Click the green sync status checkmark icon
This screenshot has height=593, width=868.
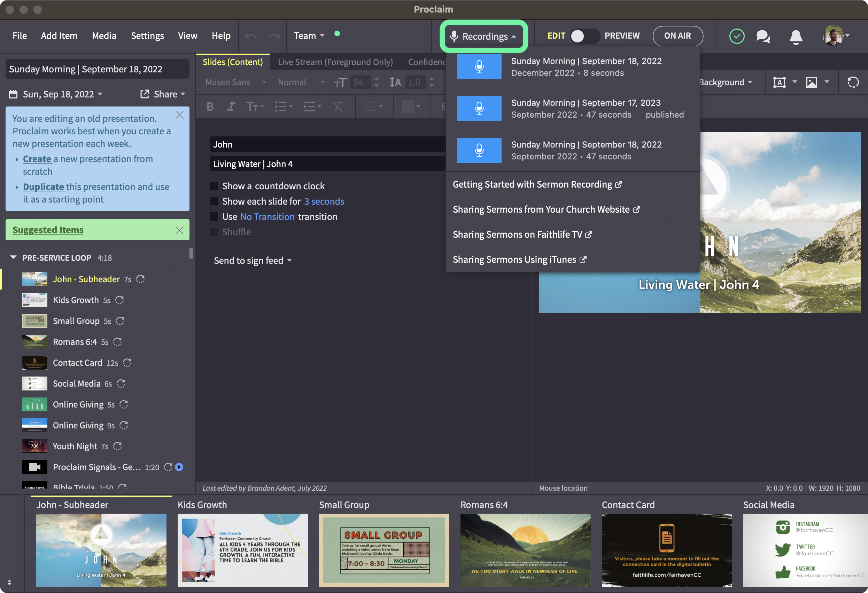737,36
